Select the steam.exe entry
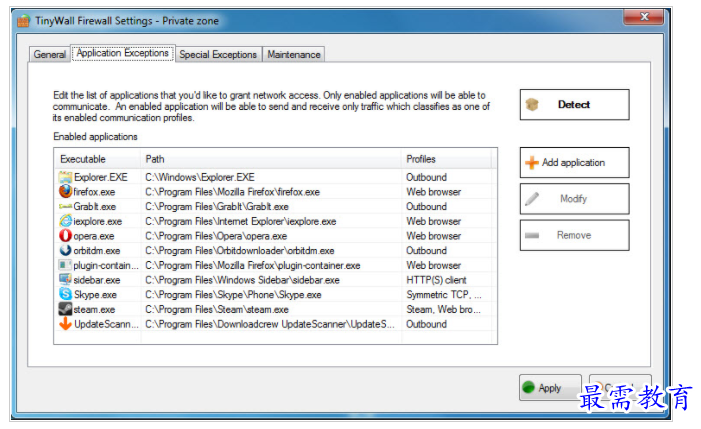701x429 pixels. [x=94, y=309]
